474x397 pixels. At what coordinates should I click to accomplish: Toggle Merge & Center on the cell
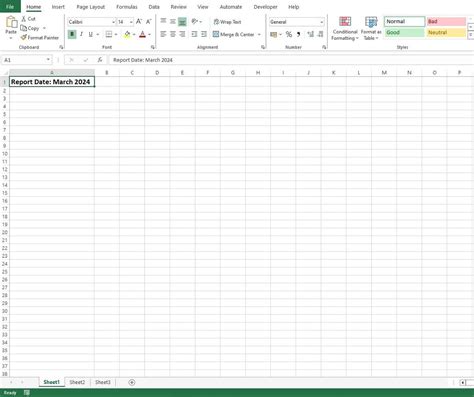tap(233, 34)
